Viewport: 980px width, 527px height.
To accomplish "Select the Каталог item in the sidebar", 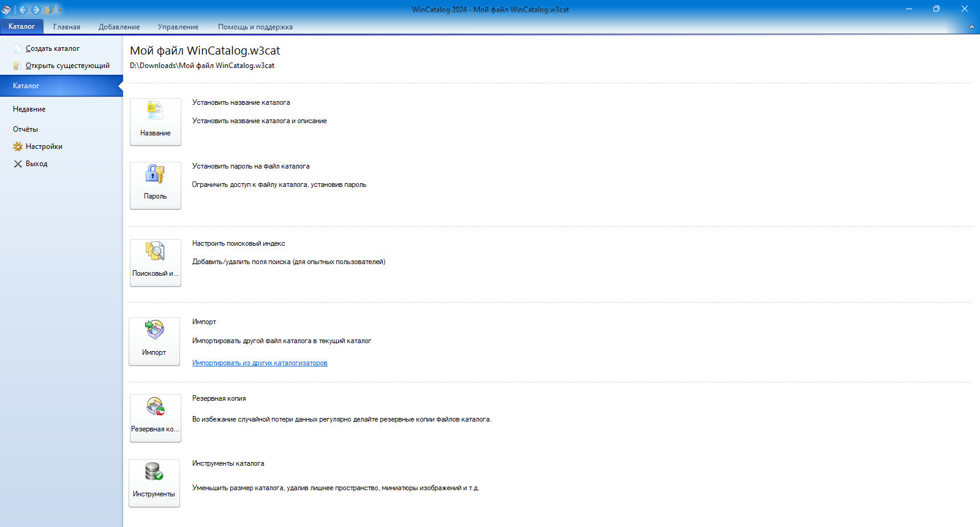I will coord(61,86).
